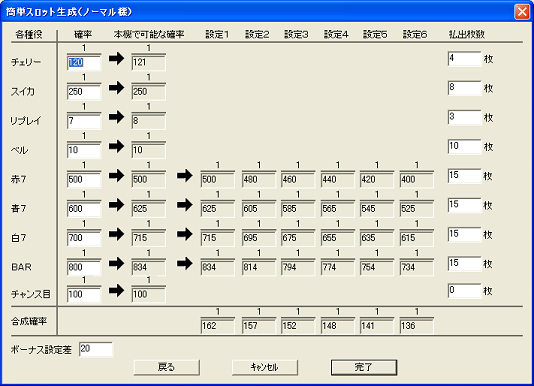
Task: Click the 完了 button
Action: pos(364,367)
